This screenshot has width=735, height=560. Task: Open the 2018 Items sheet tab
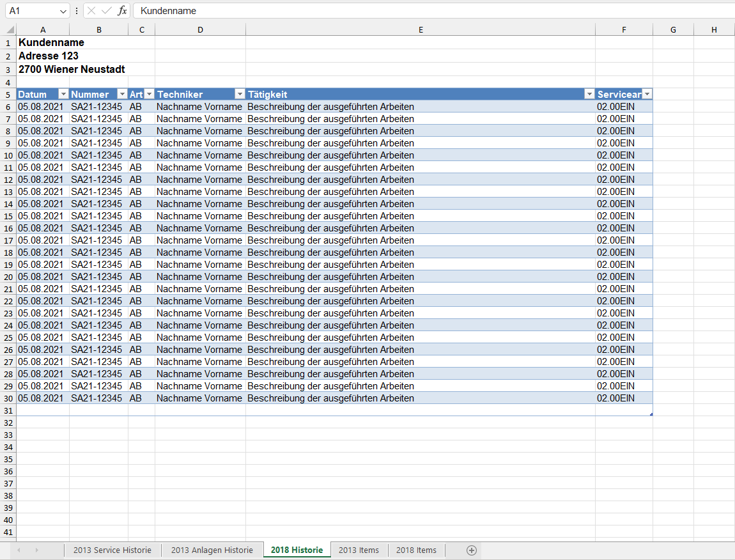(x=416, y=550)
